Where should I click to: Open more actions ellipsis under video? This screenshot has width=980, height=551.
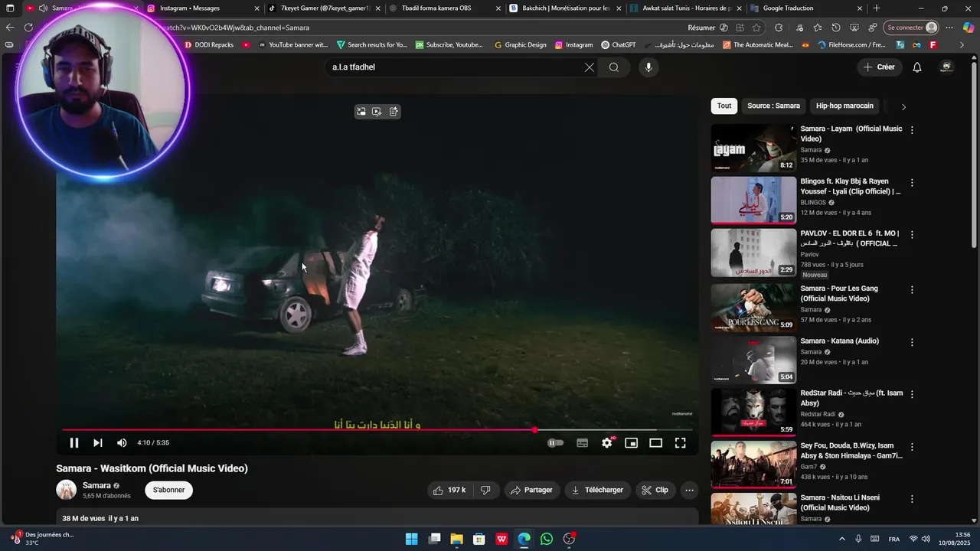(690, 491)
